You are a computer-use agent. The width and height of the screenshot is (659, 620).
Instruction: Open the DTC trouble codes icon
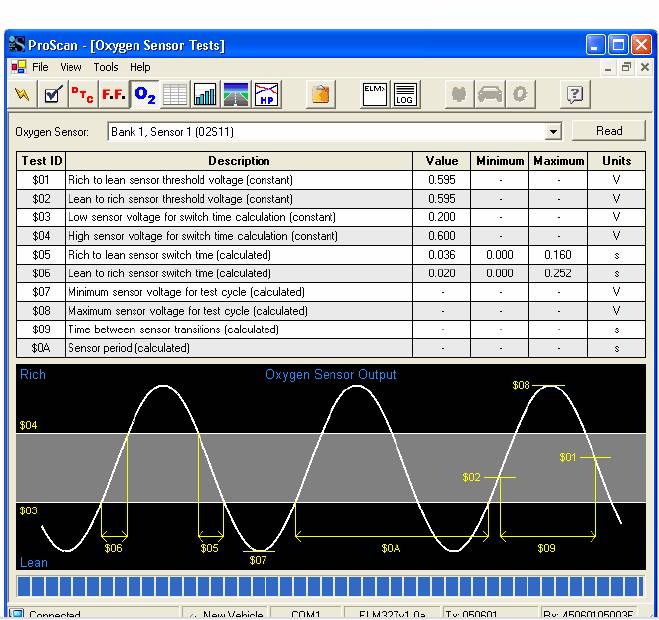point(83,95)
